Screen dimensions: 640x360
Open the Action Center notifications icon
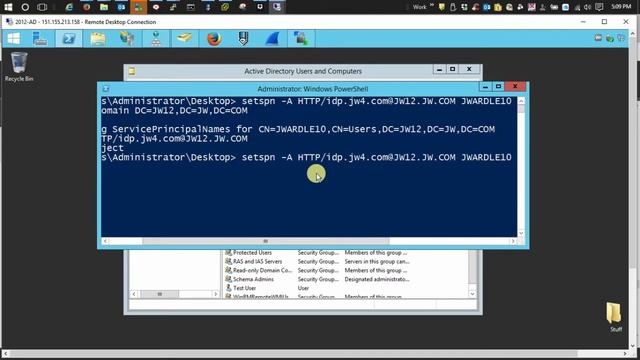[x=599, y=7]
